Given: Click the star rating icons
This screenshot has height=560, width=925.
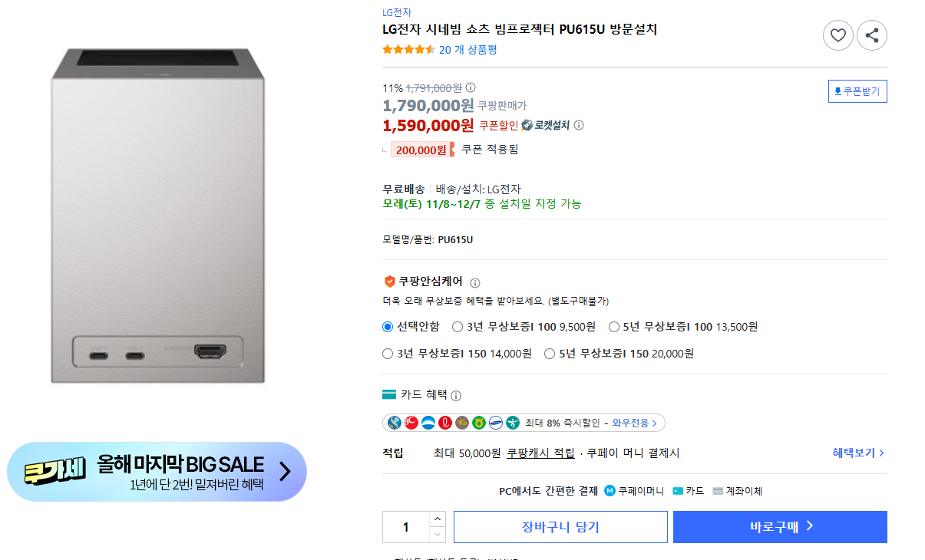Looking at the screenshot, I should tap(408, 50).
